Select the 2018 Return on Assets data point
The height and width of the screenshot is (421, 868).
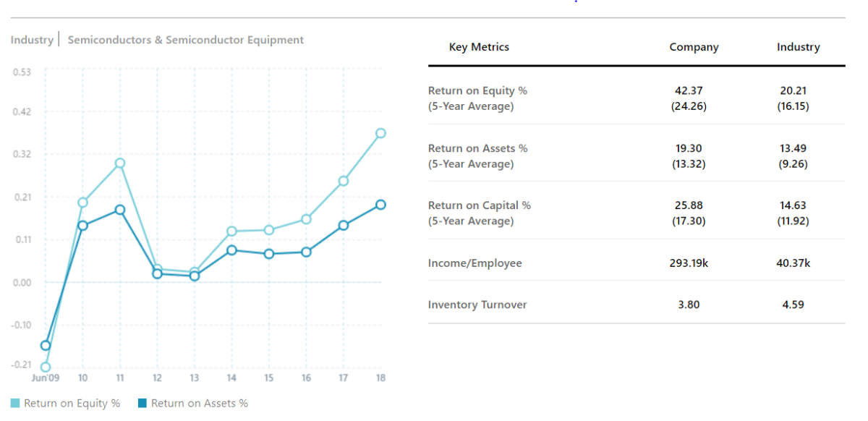380,205
